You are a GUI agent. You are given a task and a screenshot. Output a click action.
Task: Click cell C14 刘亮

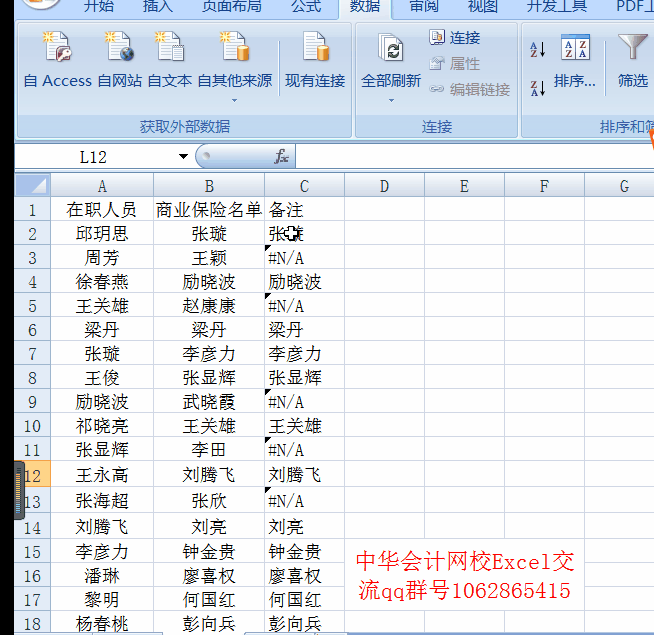(304, 526)
